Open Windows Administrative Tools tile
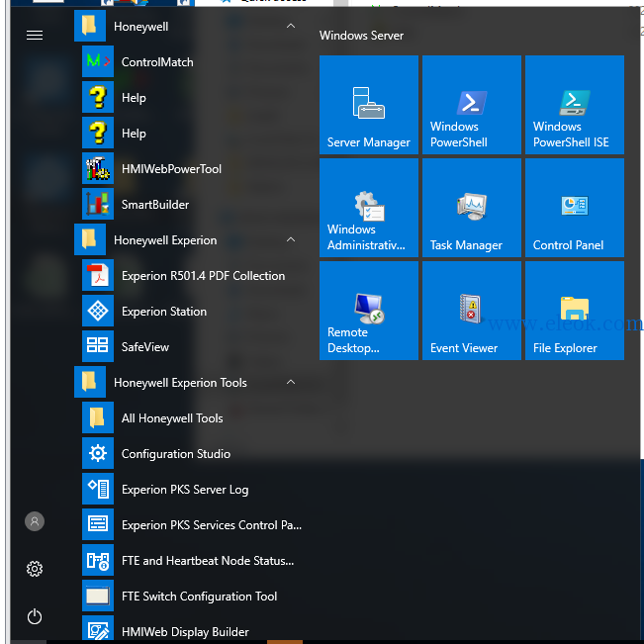Screen dimensions: 644x644 point(369,208)
